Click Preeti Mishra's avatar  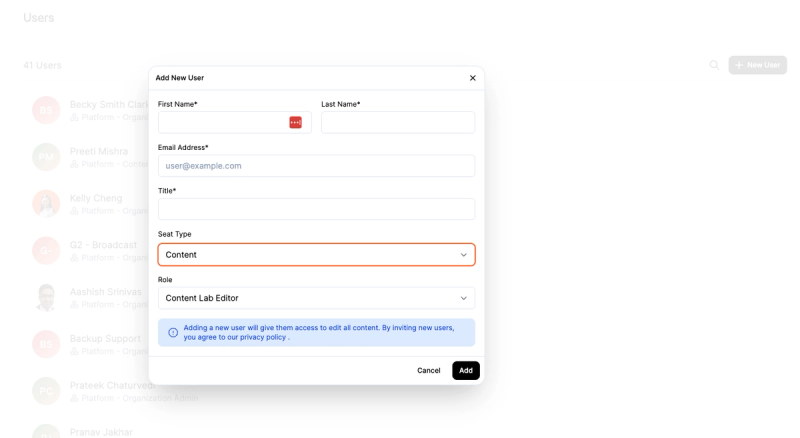pos(47,156)
